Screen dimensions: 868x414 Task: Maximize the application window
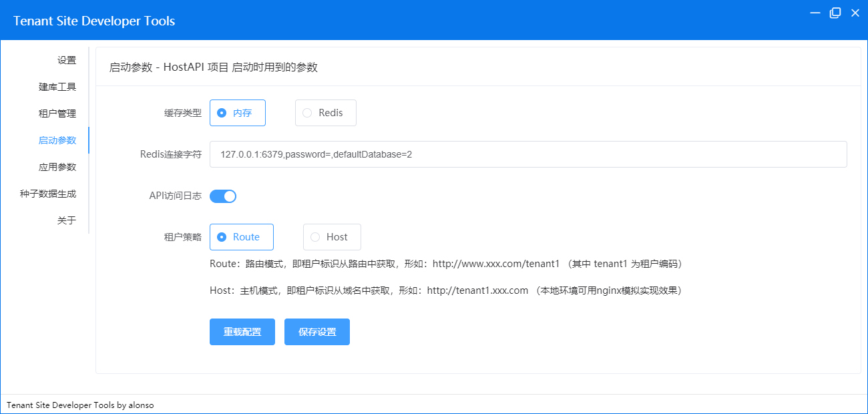835,13
